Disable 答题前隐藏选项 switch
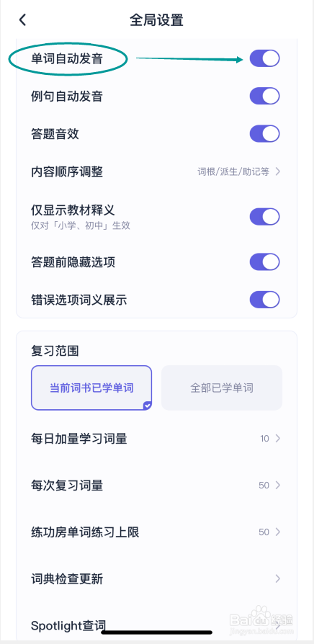314x644 pixels. tap(265, 262)
